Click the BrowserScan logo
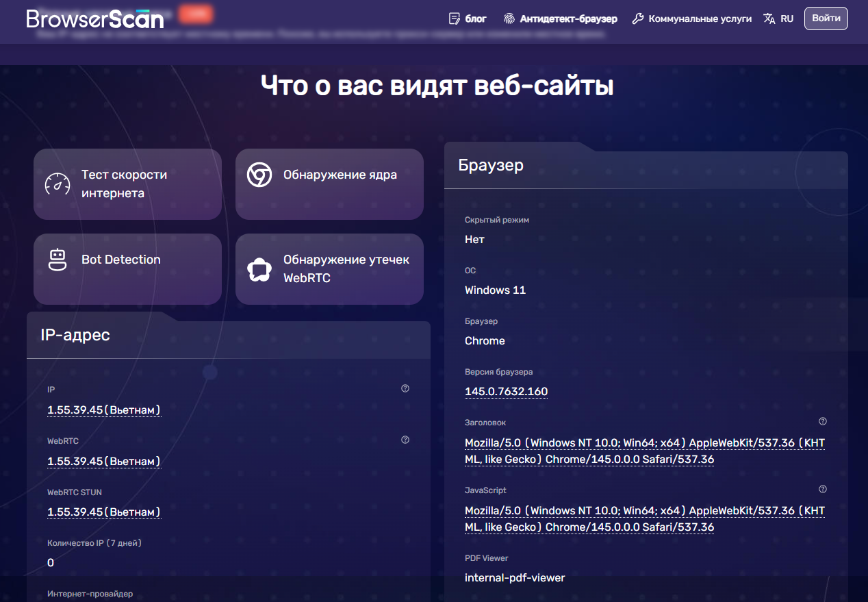This screenshot has width=868, height=602. (x=94, y=18)
